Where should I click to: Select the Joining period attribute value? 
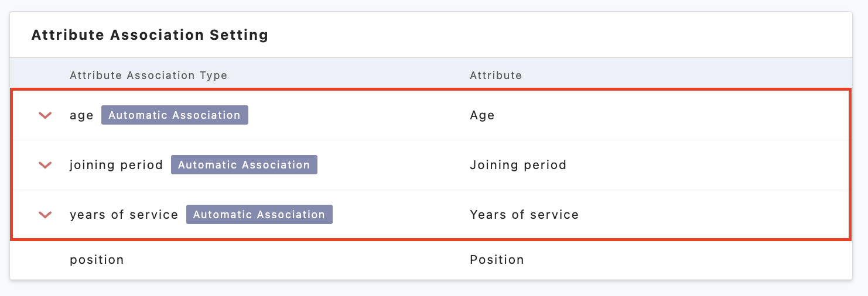point(518,165)
